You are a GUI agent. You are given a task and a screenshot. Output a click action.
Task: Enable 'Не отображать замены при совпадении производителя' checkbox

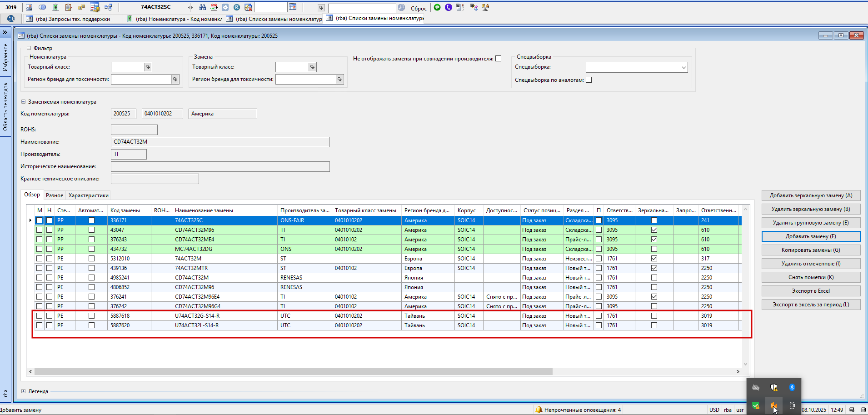499,59
